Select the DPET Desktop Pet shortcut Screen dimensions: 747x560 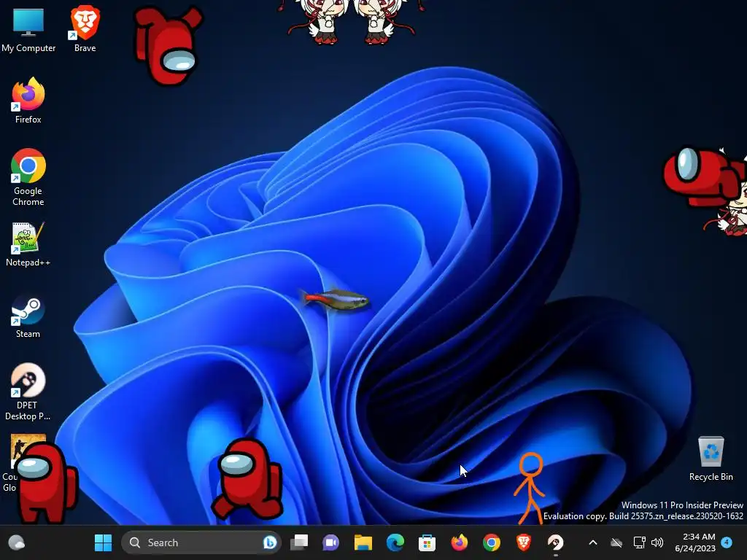(x=28, y=392)
